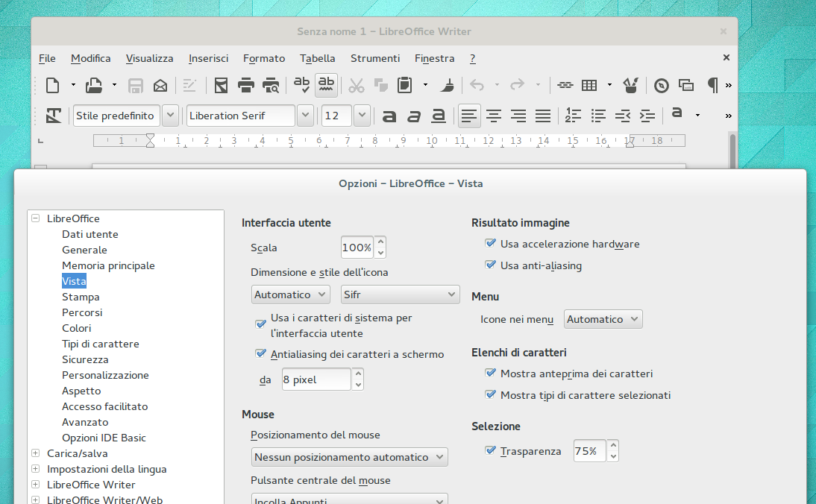The image size is (816, 504).
Task: Select Dati utente in options tree
Action: click(90, 234)
